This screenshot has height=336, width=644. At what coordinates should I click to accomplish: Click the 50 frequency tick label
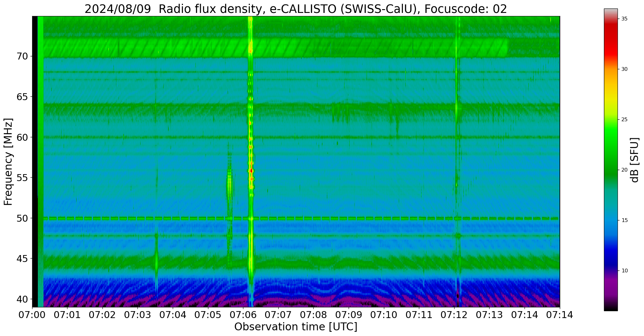(22, 218)
